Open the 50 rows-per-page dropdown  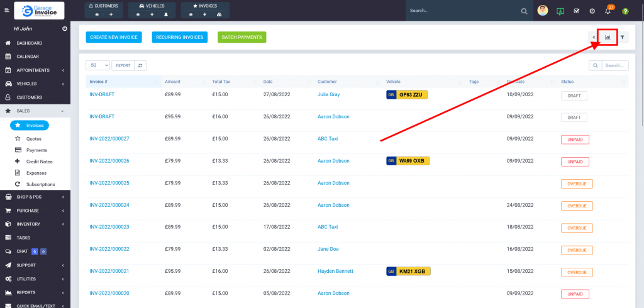pos(97,65)
